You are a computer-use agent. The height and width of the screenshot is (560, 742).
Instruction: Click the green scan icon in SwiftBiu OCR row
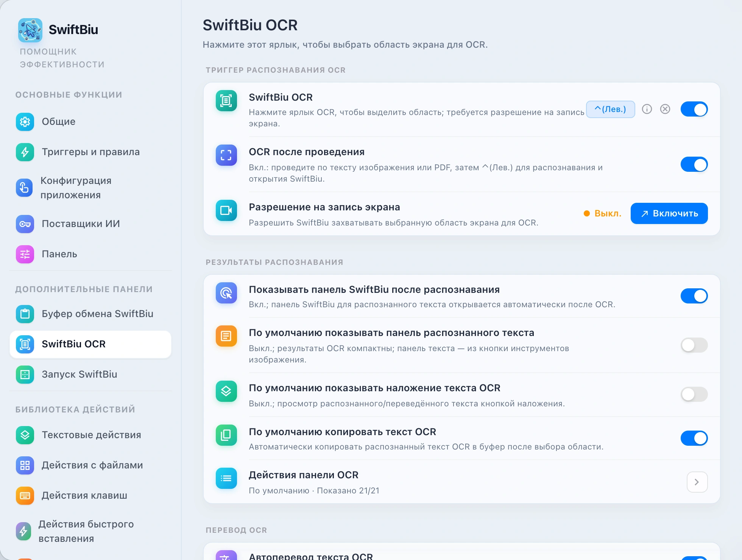pos(226,101)
